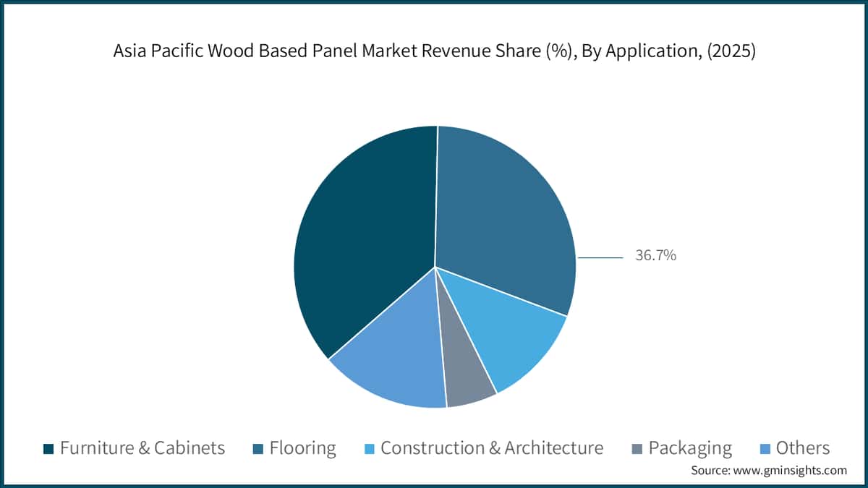Click the Others legend color swatch
Image resolution: width=868 pixels, height=488 pixels.
(765, 449)
